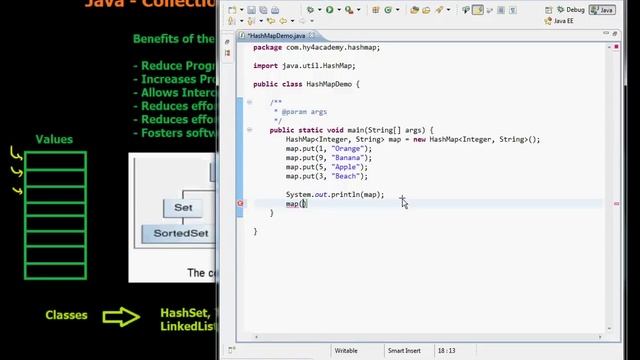640x360 pixels.
Task: Switch to the Java perspective
Action: pyautogui.click(x=602, y=10)
